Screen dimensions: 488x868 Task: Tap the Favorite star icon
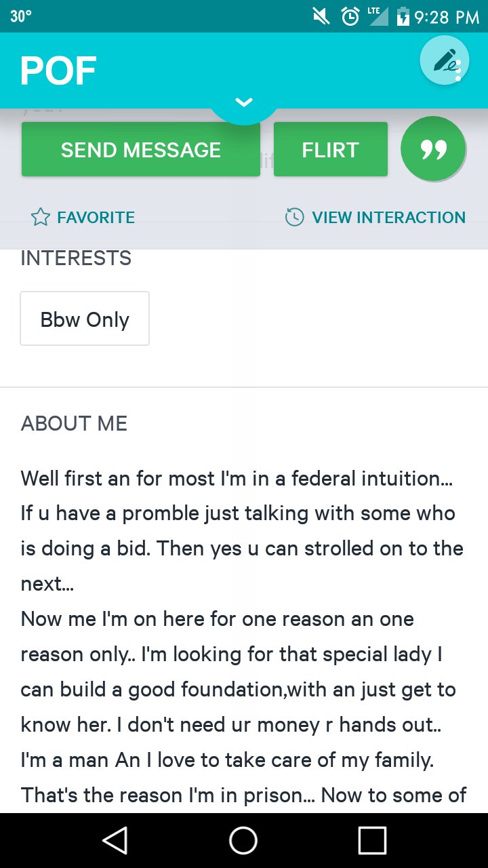[41, 218]
